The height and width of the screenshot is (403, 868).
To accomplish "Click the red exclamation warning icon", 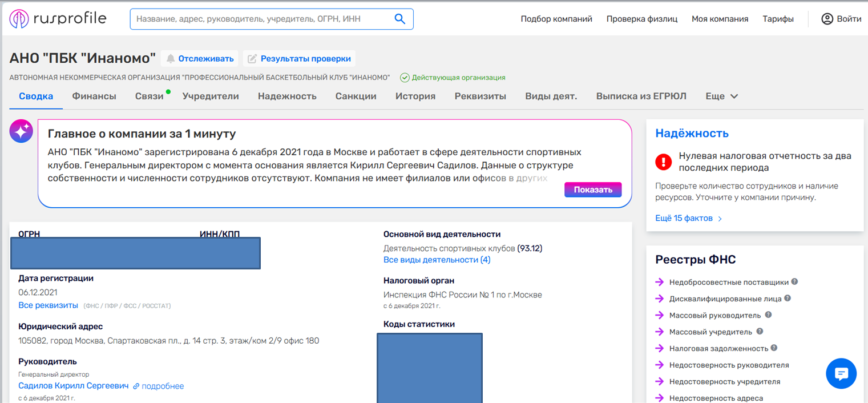I will [x=664, y=162].
